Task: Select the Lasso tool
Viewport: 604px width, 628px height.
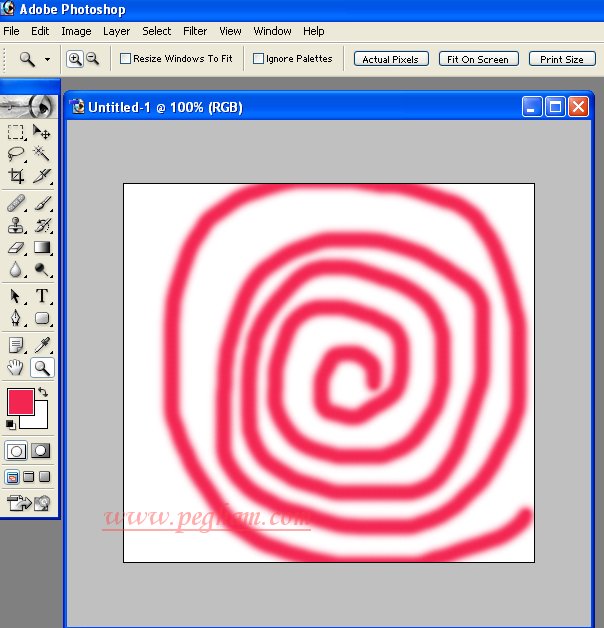Action: pos(16,154)
